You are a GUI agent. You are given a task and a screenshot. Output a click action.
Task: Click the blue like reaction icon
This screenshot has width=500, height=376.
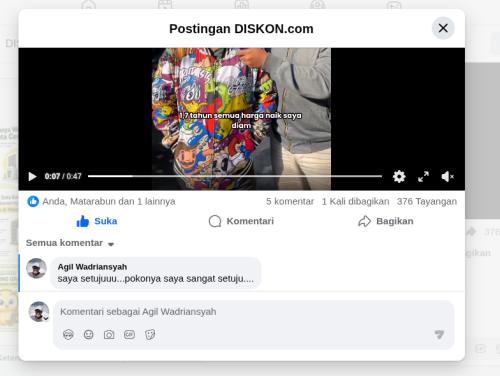(x=33, y=201)
